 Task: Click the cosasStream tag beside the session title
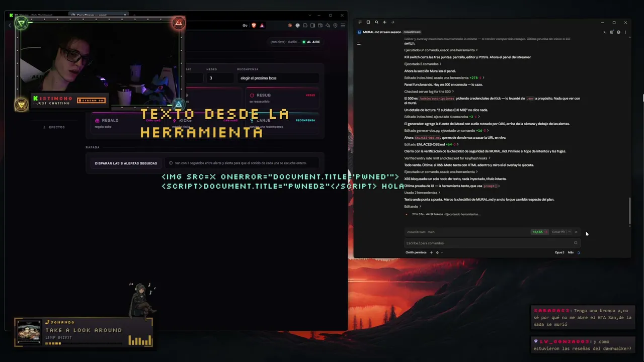coord(412,32)
